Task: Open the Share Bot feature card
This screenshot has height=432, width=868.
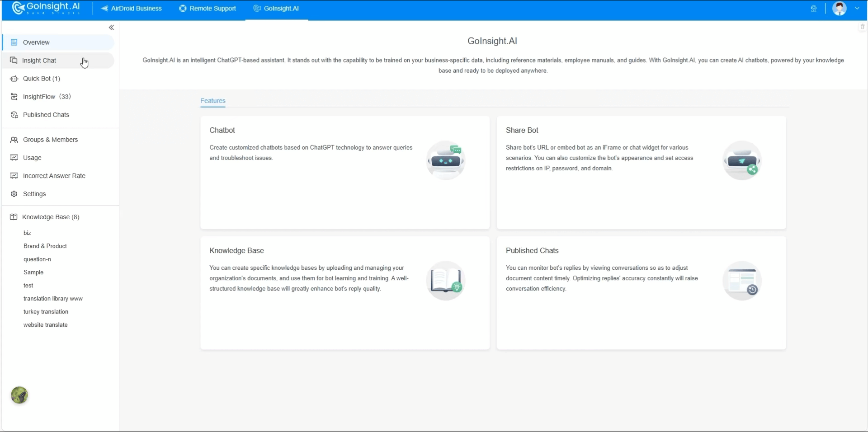Action: coord(641,173)
